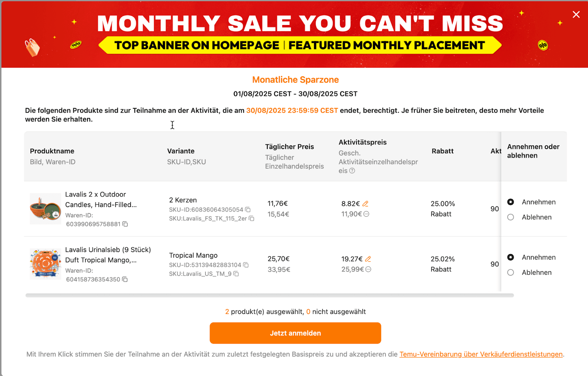This screenshot has height=376, width=588.
Task: Copy Waren-ID 604158736354350 to clipboard
Action: tap(125, 279)
